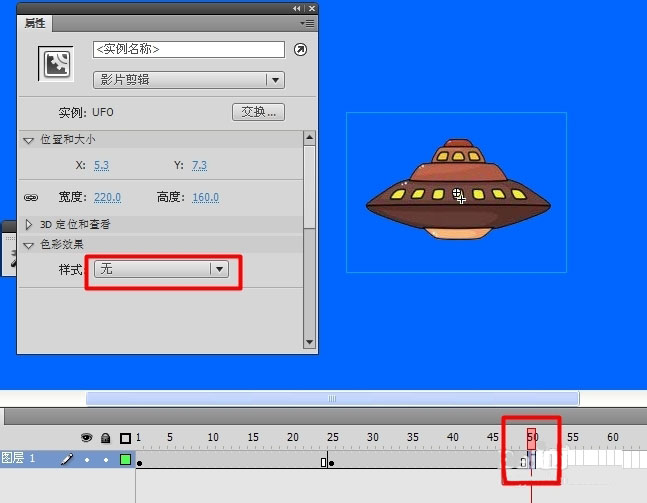This screenshot has width=647, height=503.
Task: Click the instance label text 'UFO'
Action: tap(103, 112)
